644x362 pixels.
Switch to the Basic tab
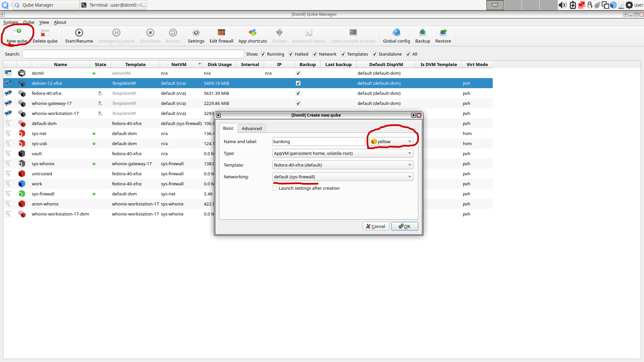point(228,128)
